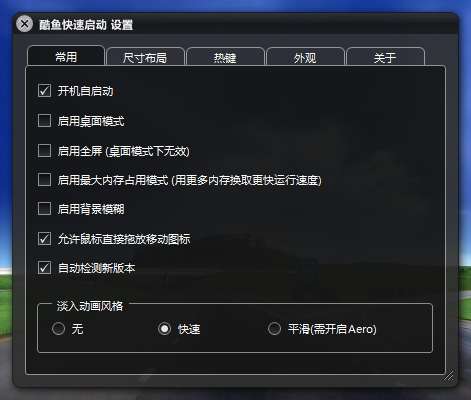
Task: Uncheck the 开机自启动 checkbox
Action: [44, 91]
